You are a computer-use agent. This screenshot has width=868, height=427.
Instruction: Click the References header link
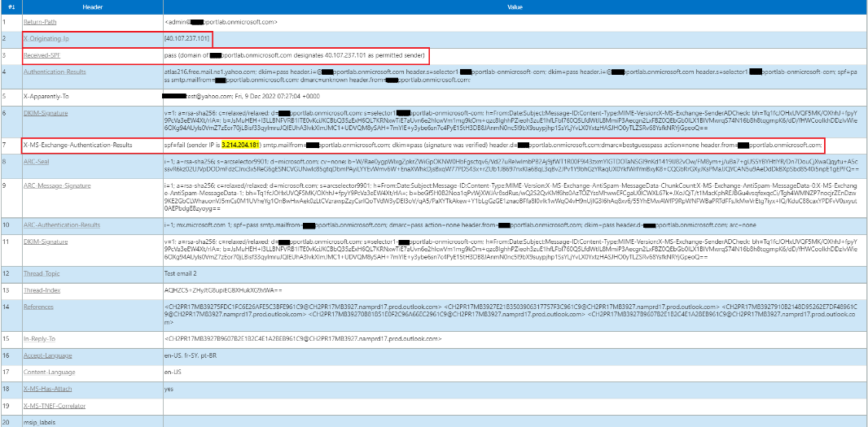pos(38,307)
